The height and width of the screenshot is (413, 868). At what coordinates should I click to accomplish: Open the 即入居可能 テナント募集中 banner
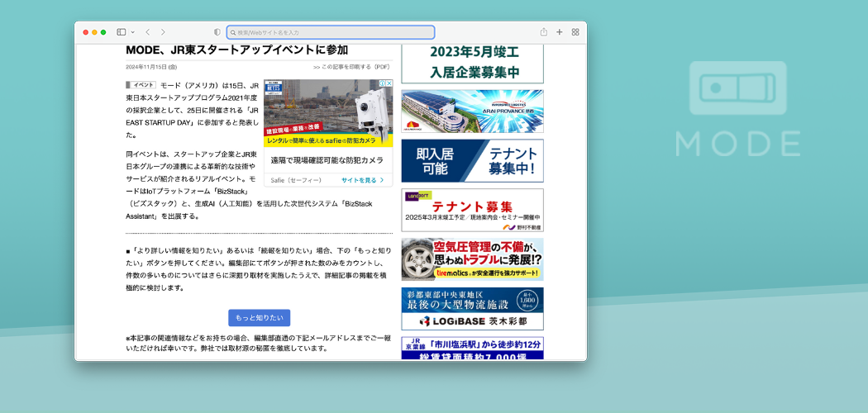click(472, 160)
